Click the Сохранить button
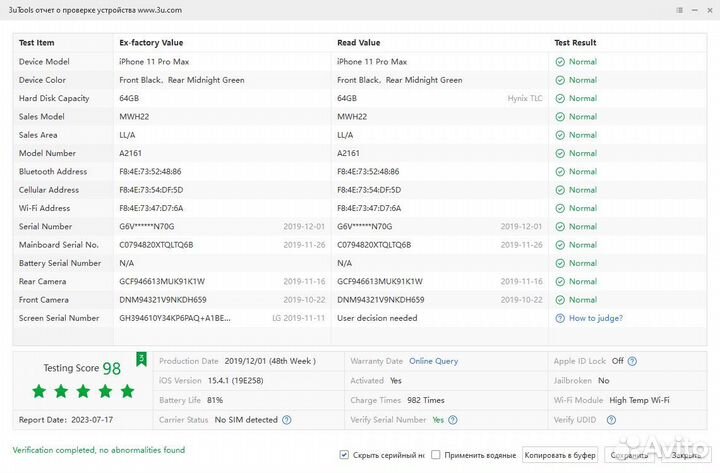Viewport: 720px width, 473px height. 629,455
